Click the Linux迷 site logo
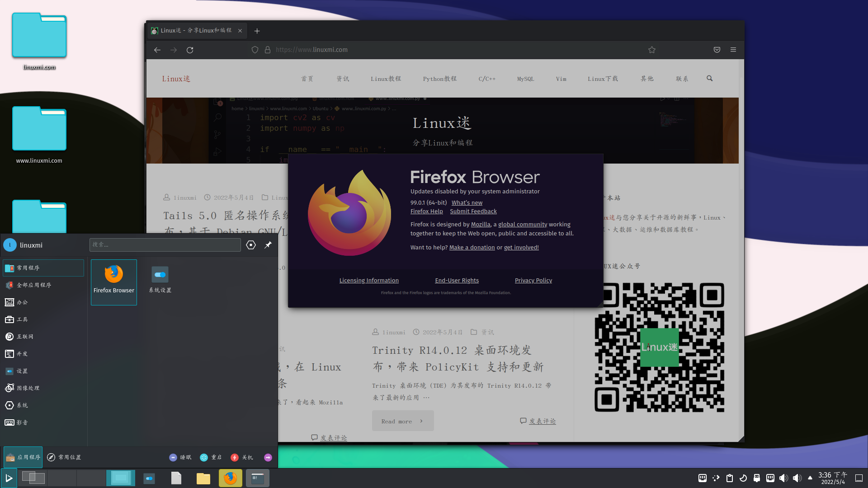 click(176, 79)
